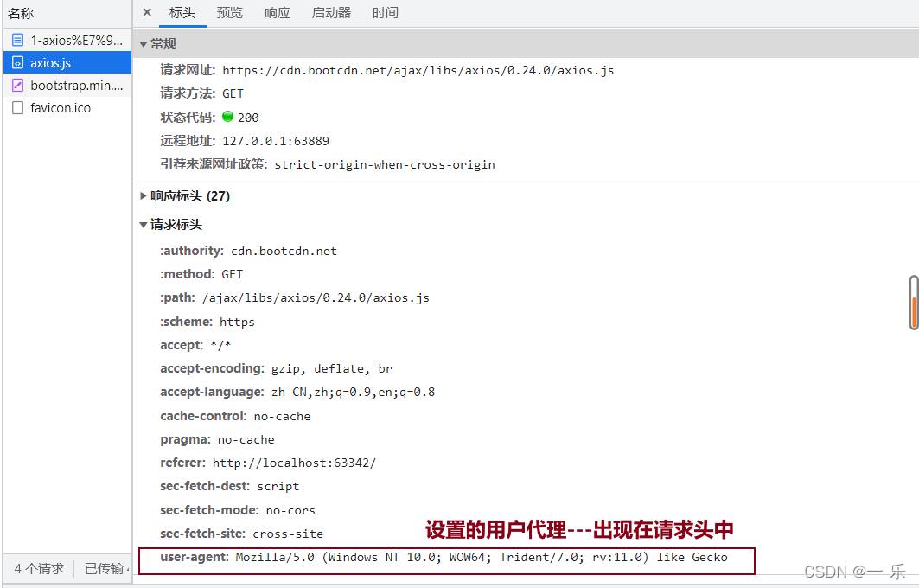Viewport: 919px width, 588px height.
Task: Click the accept-encoding header value
Action: click(x=332, y=368)
